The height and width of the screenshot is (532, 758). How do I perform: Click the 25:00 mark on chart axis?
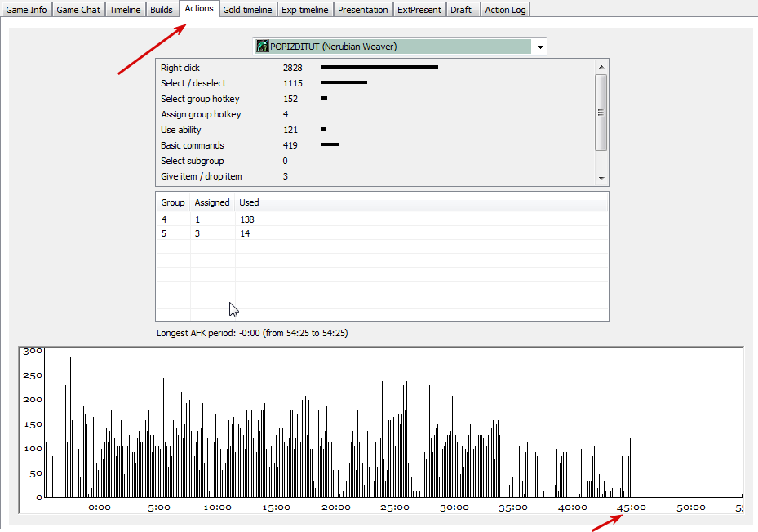point(394,508)
